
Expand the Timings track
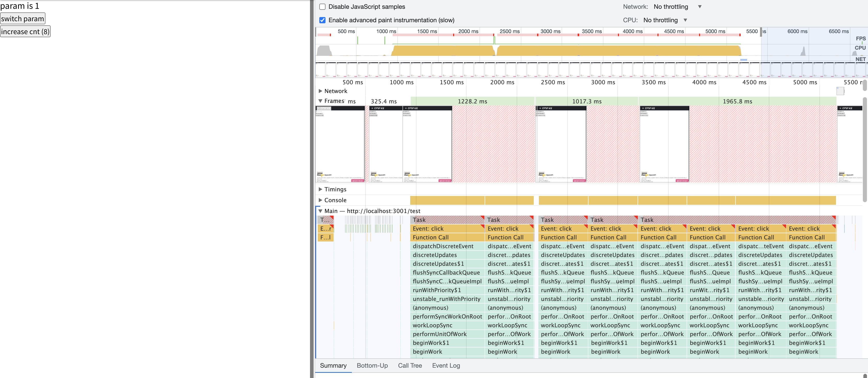tap(320, 189)
